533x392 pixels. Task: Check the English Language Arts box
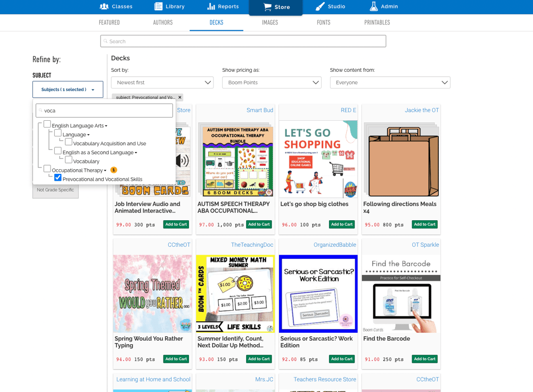(x=47, y=124)
